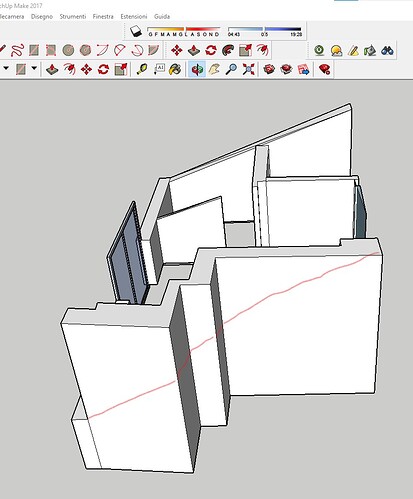Click the blue window component in model
Viewport: 413px width, 499px height.
tap(126, 254)
